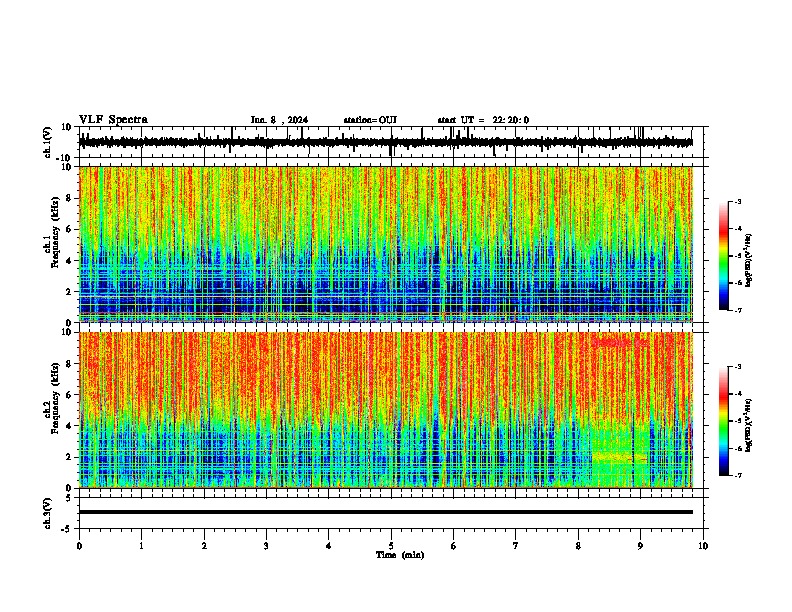Viewport: 792px width, 612px height.
Task: Click inside the ch.1 spectrogram panel
Action: (x=386, y=244)
